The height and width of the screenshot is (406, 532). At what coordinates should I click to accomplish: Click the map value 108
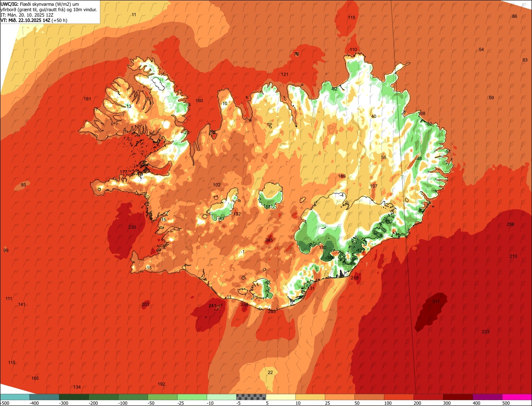coord(422,113)
